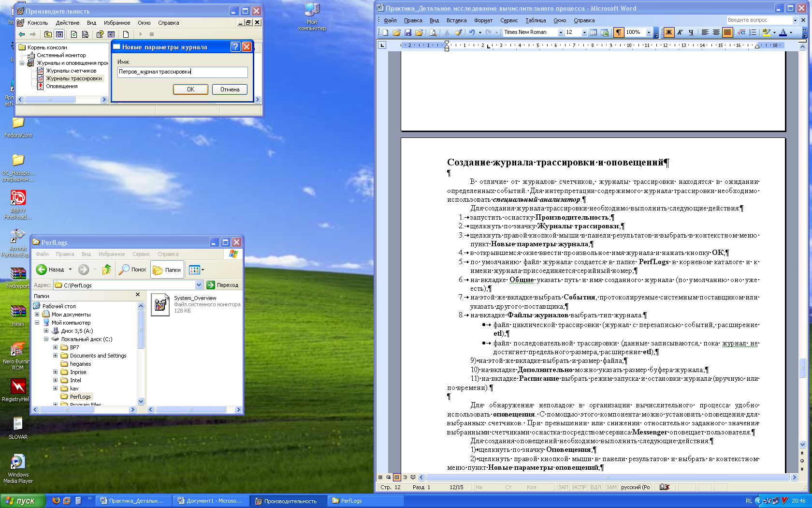
Task: Click Отмена in Новые параметры журнала dialog
Action: point(230,90)
